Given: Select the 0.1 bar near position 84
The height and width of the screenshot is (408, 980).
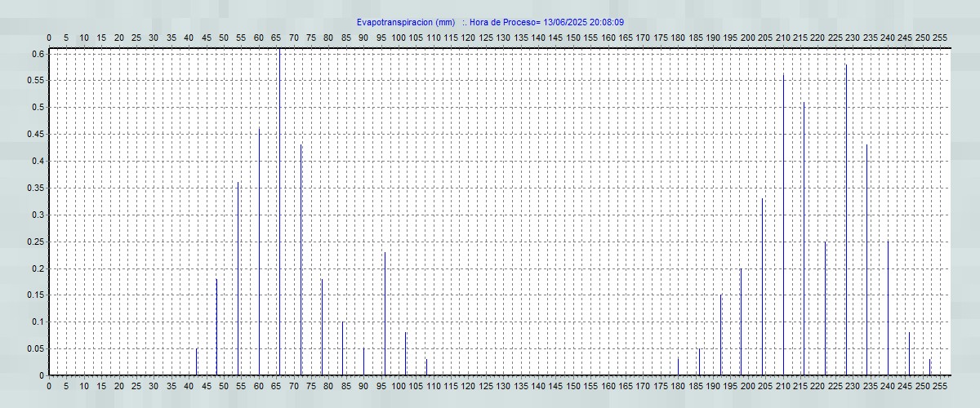Looking at the screenshot, I should pos(343,348).
